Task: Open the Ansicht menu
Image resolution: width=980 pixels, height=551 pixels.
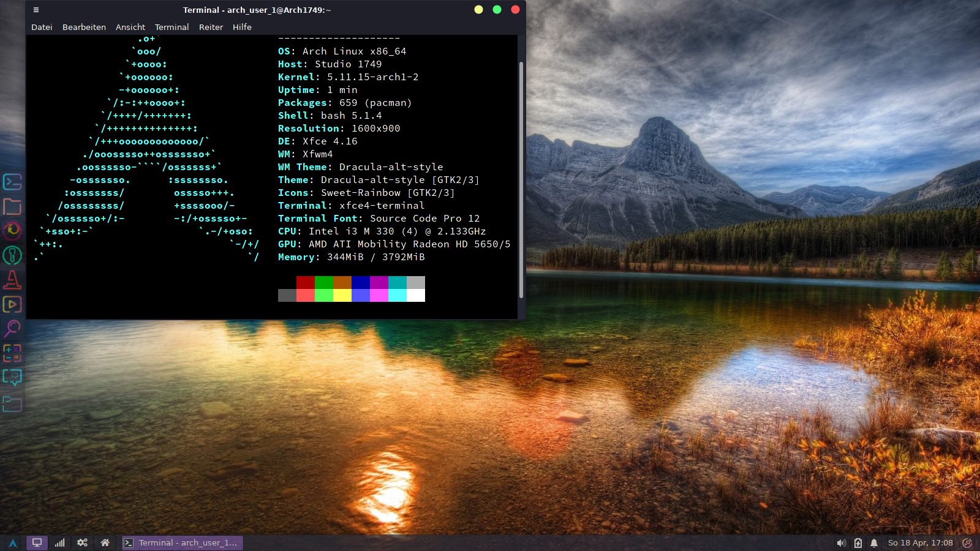Action: point(130,27)
